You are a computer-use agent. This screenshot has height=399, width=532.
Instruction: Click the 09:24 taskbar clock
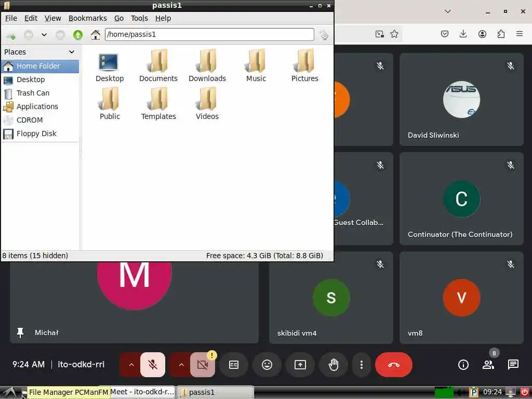(x=493, y=392)
